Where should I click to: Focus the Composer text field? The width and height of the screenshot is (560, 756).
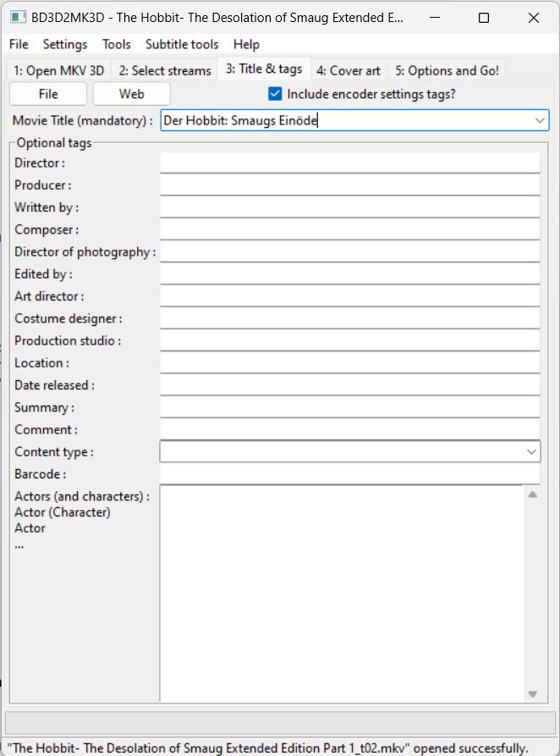pos(349,229)
